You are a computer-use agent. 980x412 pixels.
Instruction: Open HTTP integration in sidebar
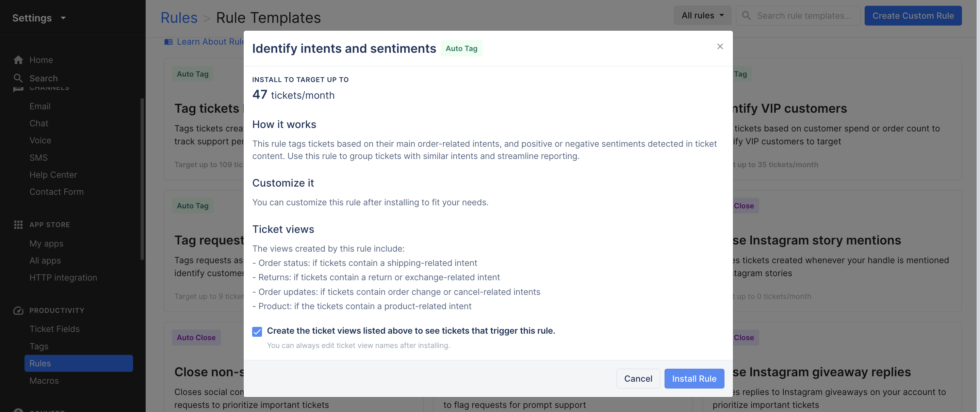tap(63, 277)
